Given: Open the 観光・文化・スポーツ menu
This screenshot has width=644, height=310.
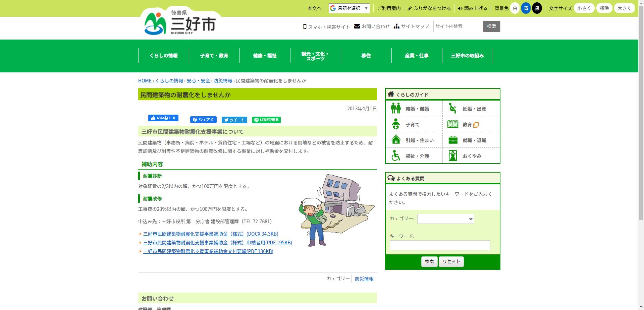Looking at the screenshot, I should coord(315,56).
